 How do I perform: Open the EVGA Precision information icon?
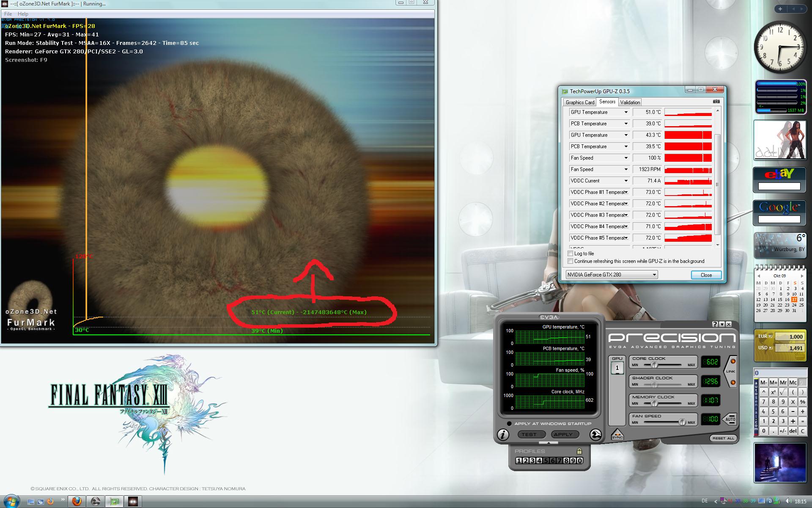(x=503, y=435)
